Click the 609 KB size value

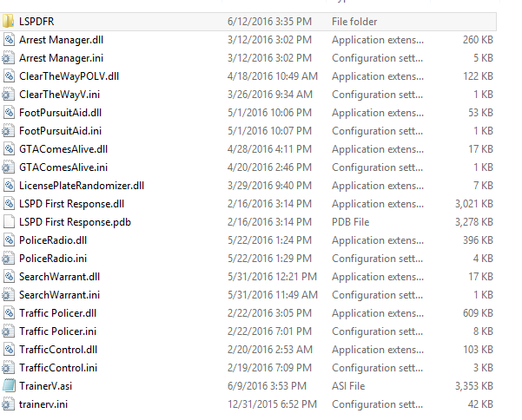pyautogui.click(x=478, y=313)
